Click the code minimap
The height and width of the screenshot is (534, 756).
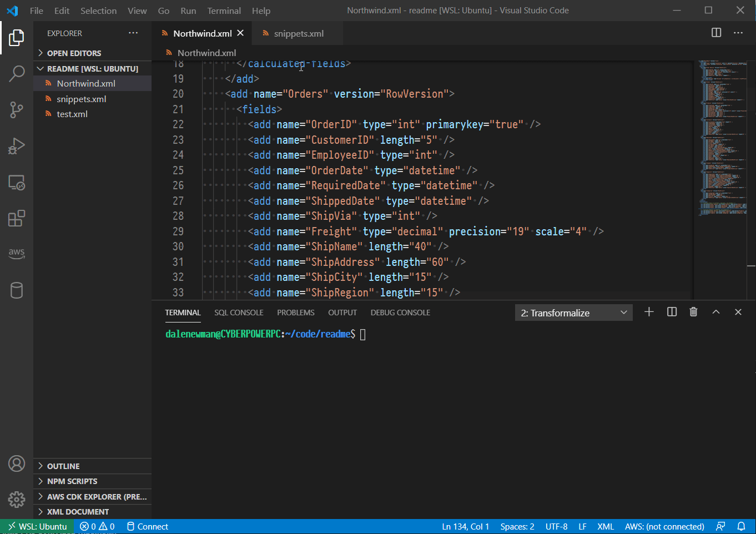(722, 139)
